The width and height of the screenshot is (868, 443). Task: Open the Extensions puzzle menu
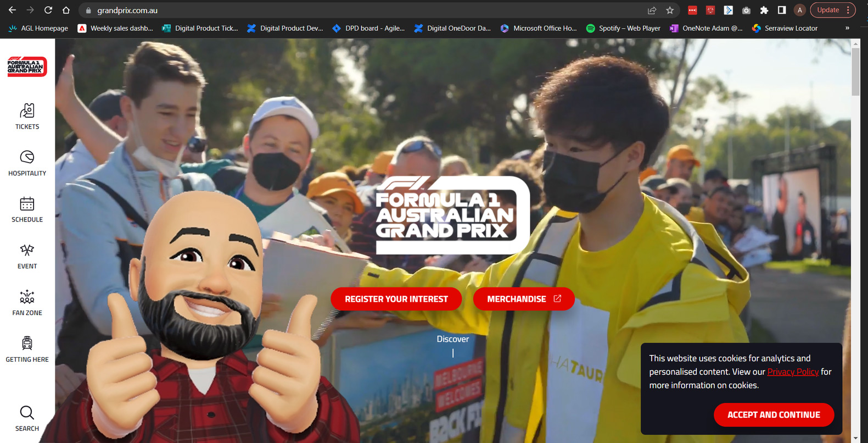[x=764, y=10]
